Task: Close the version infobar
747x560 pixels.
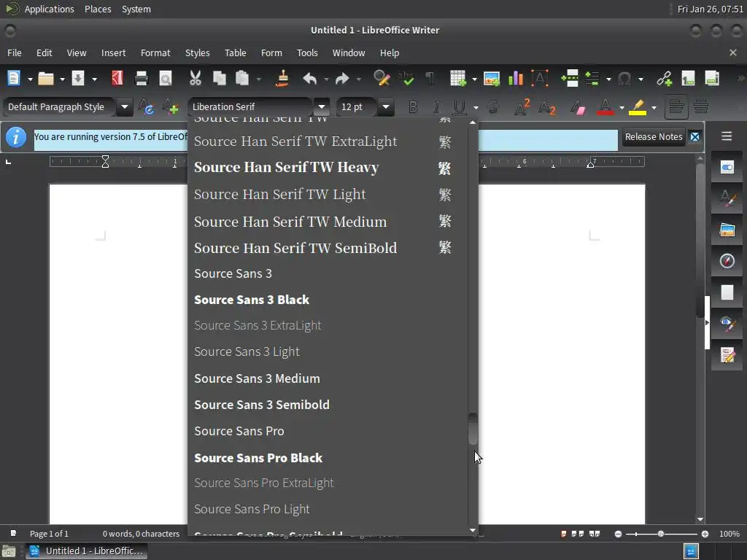Action: pos(695,136)
